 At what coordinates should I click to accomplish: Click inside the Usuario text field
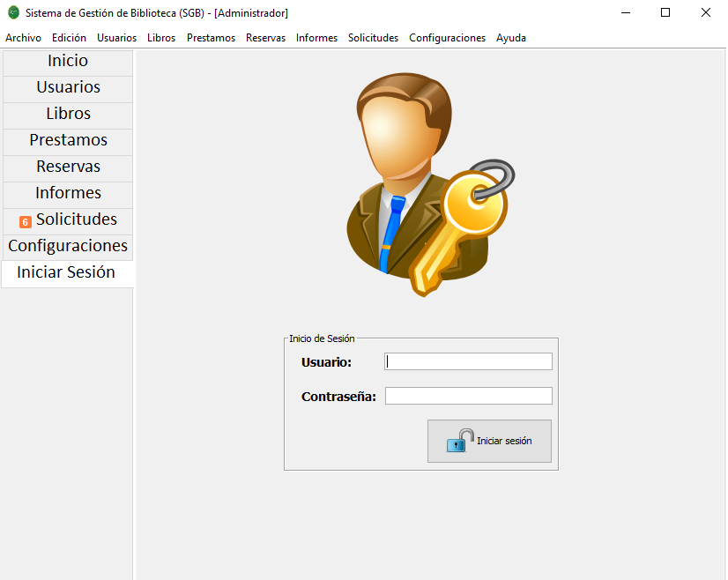pos(468,361)
